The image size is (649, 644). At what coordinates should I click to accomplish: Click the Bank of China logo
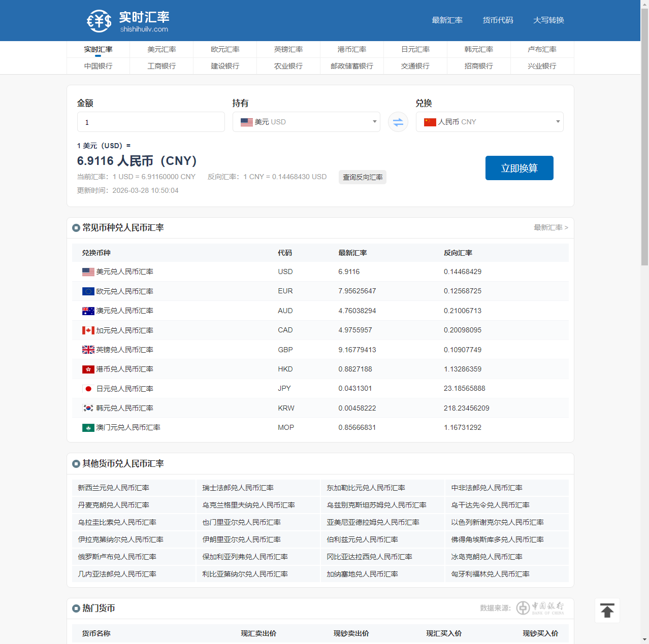(x=541, y=607)
